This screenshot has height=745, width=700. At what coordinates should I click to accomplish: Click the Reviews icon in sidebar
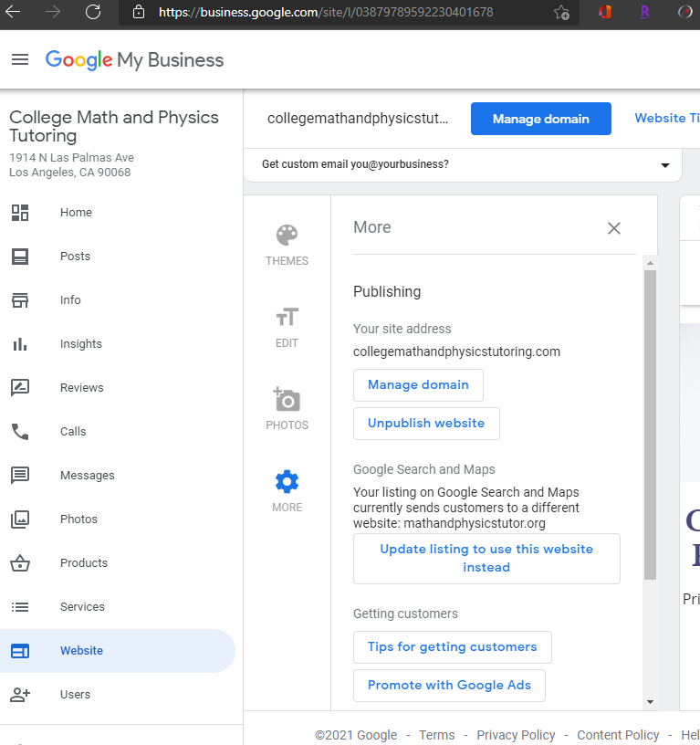click(20, 388)
